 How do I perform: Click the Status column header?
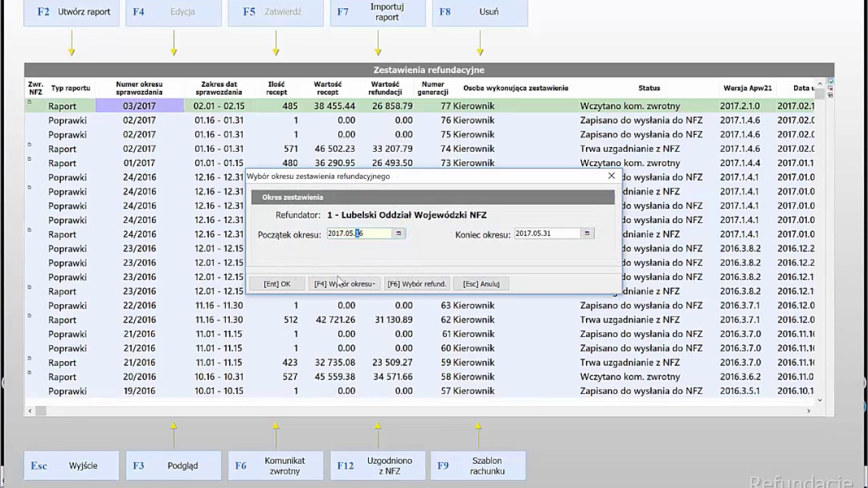point(649,88)
